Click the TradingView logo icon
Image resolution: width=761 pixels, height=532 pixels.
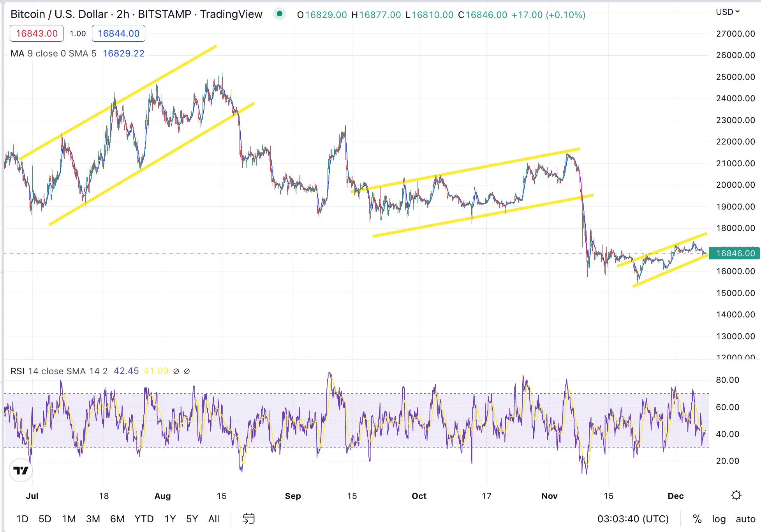pyautogui.click(x=21, y=470)
